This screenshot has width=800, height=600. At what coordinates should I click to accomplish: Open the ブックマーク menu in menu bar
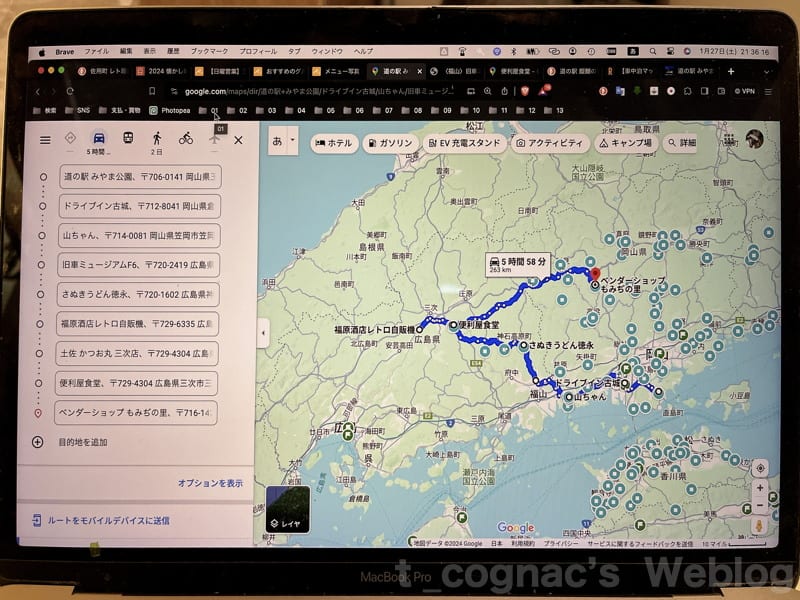(x=210, y=52)
